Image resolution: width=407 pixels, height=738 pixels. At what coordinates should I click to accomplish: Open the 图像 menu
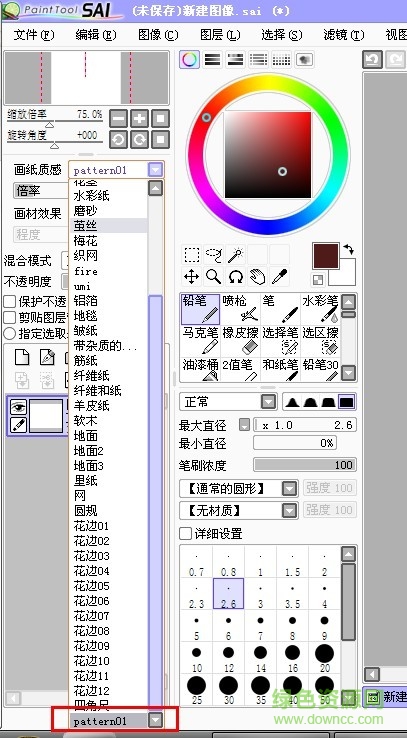coord(158,35)
